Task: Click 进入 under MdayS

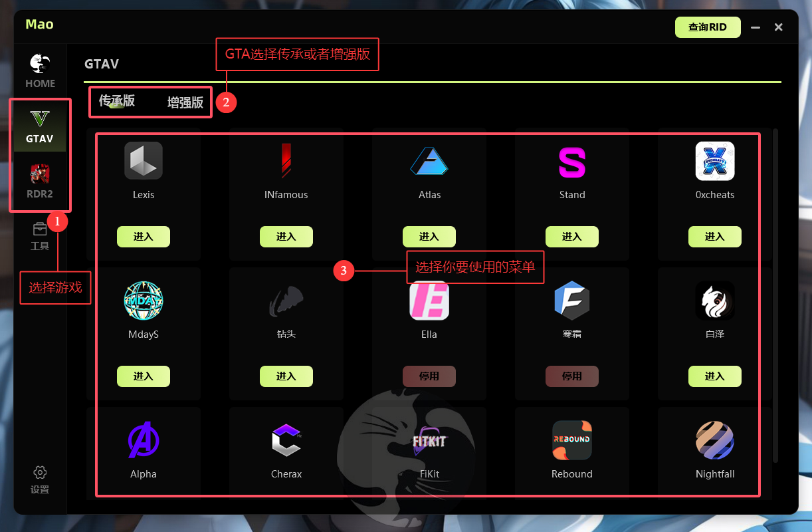Action: (144, 376)
